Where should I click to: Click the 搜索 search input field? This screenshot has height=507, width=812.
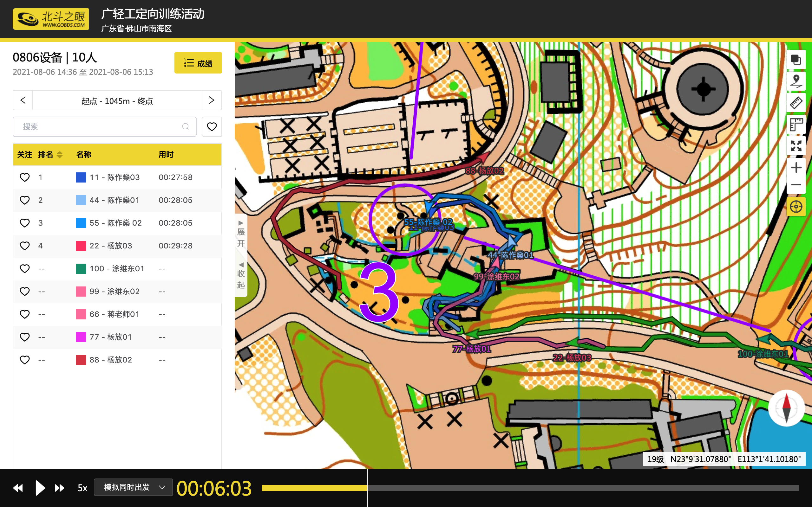point(101,127)
